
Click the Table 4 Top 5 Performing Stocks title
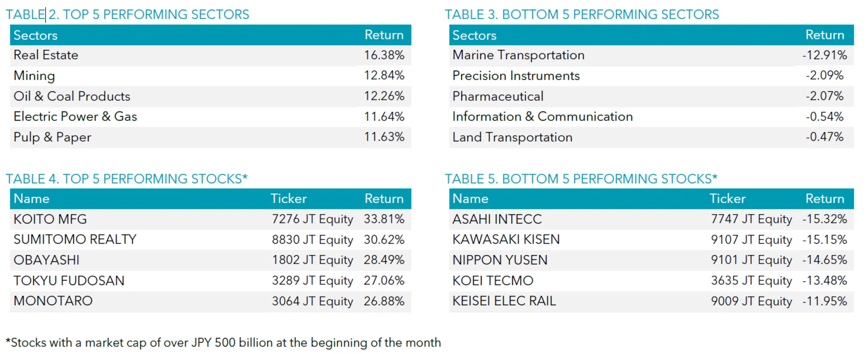[x=127, y=179]
